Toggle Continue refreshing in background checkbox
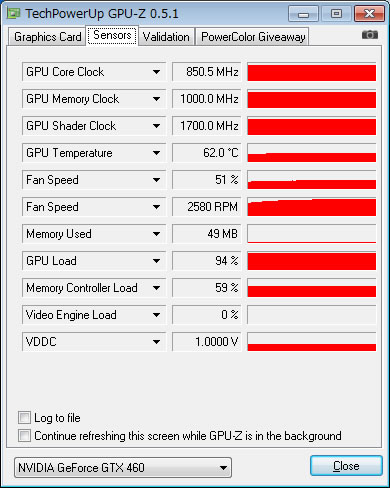 coord(24,436)
